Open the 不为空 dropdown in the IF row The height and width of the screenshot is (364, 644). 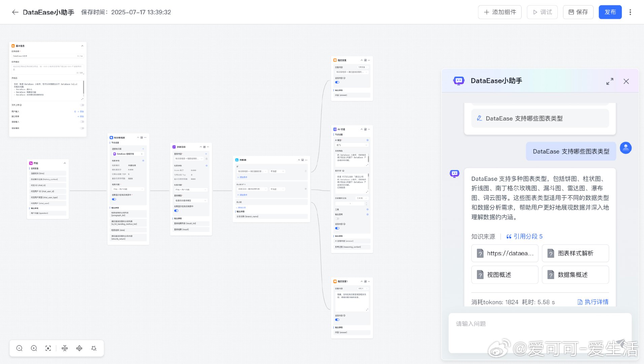coord(278,171)
